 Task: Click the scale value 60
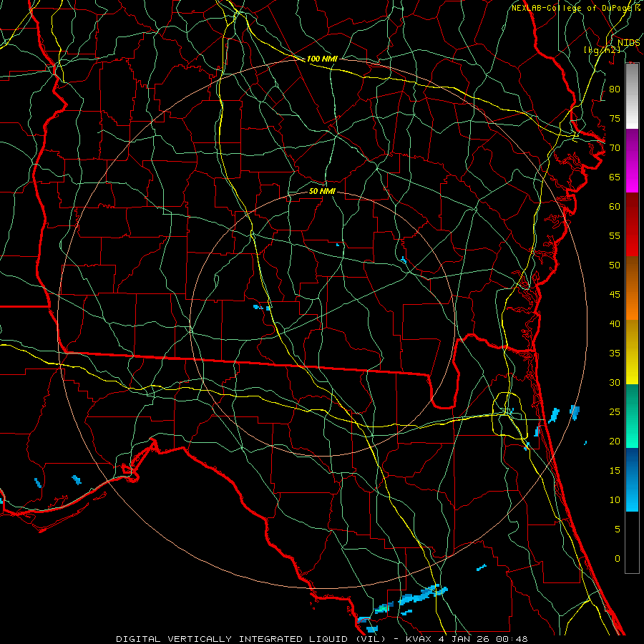(615, 207)
